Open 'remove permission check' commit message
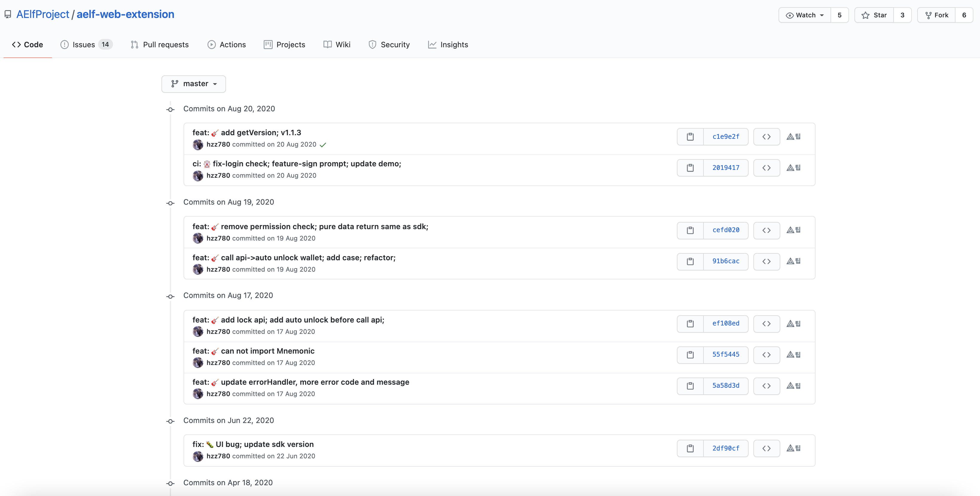Image resolution: width=980 pixels, height=496 pixels. coord(310,226)
